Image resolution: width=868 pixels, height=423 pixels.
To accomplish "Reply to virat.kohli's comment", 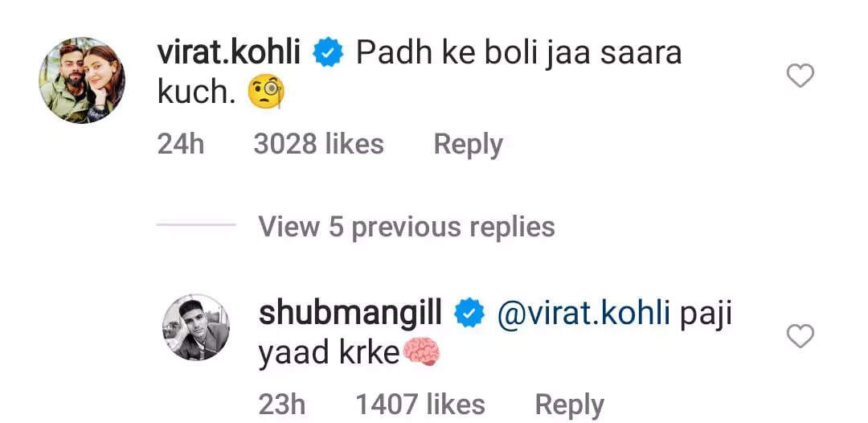I will tap(469, 145).
